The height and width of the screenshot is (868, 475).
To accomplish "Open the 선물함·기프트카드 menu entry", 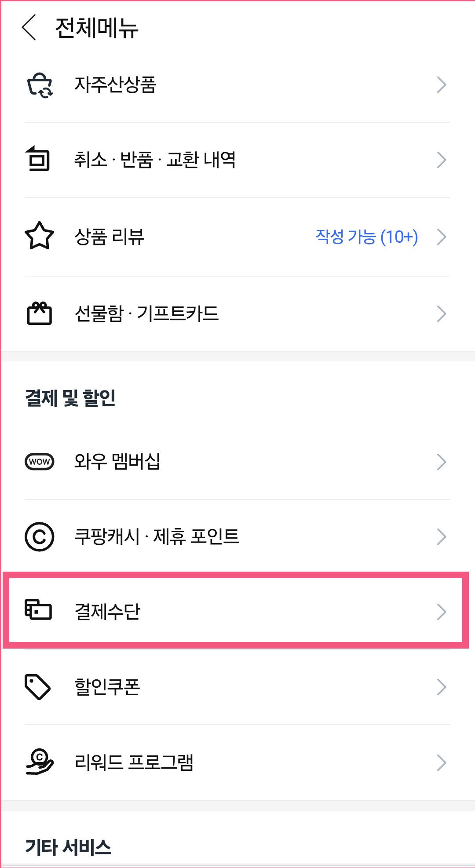I will click(146, 313).
